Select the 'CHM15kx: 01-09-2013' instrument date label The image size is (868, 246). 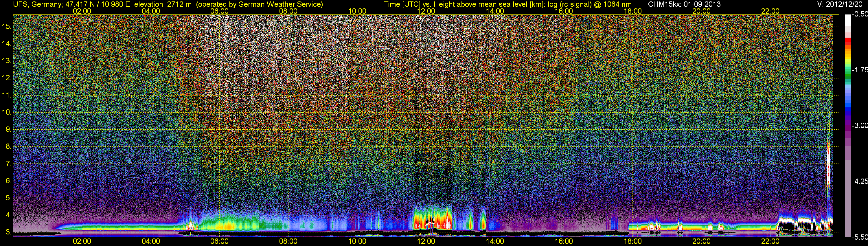click(684, 4)
